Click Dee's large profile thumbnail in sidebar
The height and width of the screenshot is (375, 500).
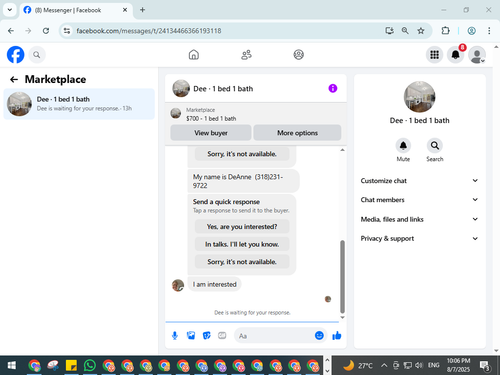point(419,97)
